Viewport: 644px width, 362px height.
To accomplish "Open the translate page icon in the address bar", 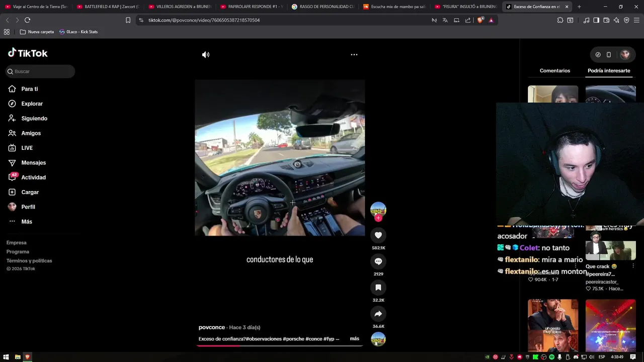I will pyautogui.click(x=445, y=20).
